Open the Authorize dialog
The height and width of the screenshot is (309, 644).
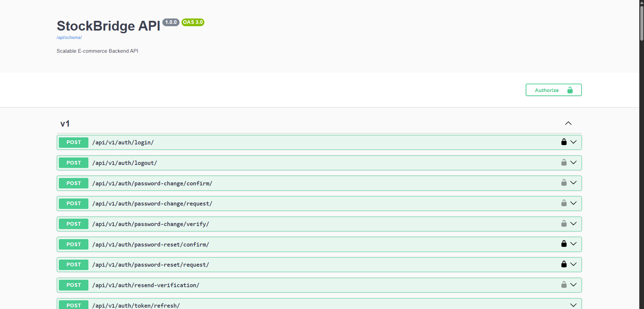[x=554, y=90]
